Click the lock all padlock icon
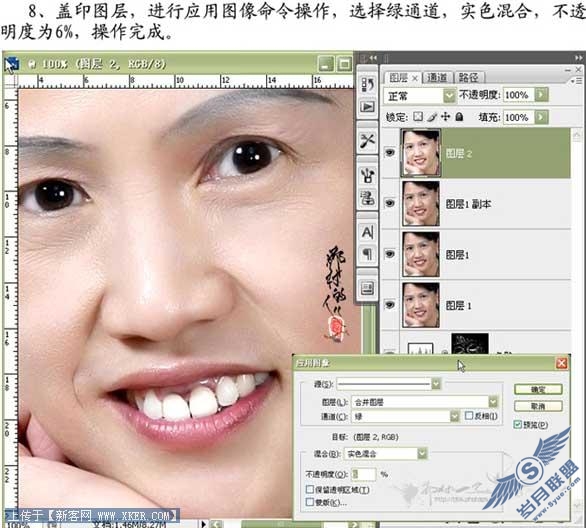Screen dimensions: 586x528 [459, 117]
